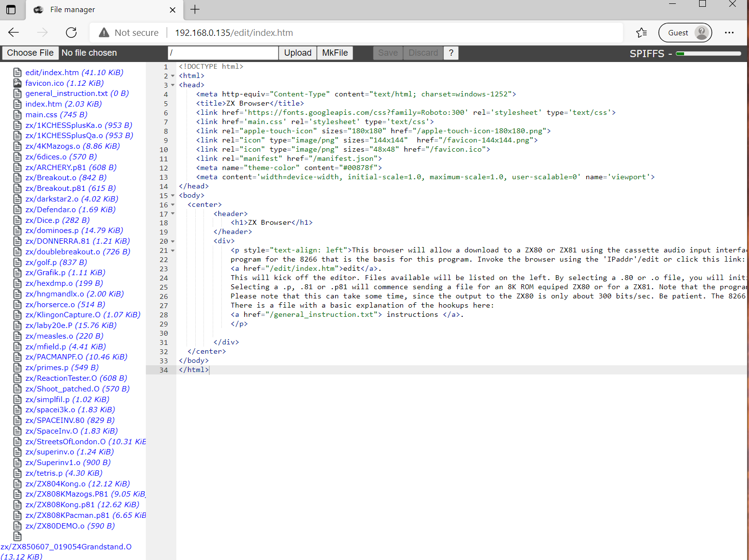Viewport: 749px width, 560px height.
Task: Click the page refresh icon
Action: (71, 32)
